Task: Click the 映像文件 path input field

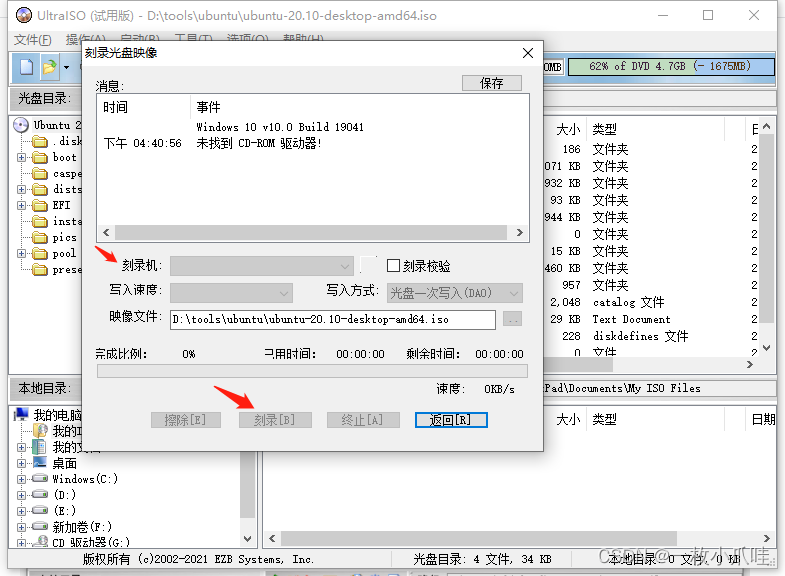Action: (x=333, y=320)
